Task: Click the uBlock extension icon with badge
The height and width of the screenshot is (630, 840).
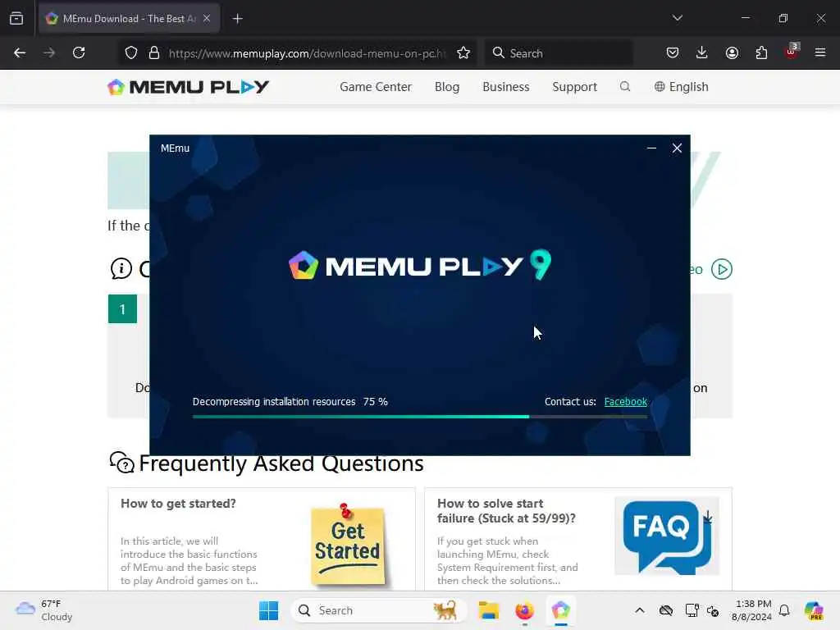Action: click(792, 52)
